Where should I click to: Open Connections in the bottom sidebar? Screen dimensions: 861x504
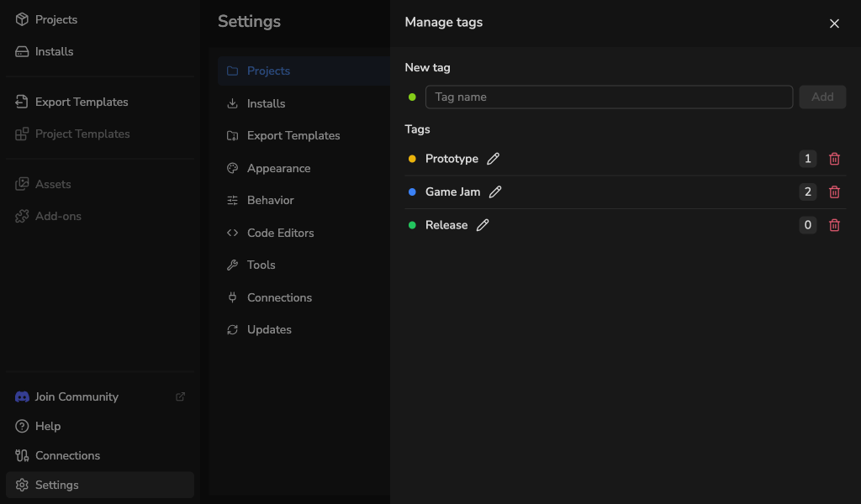pyautogui.click(x=100, y=456)
